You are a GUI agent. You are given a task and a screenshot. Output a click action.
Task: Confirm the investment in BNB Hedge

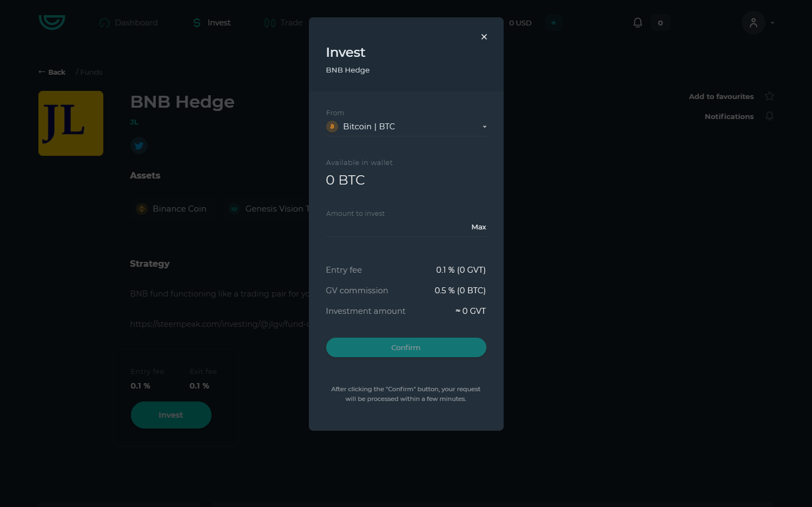[x=406, y=347]
